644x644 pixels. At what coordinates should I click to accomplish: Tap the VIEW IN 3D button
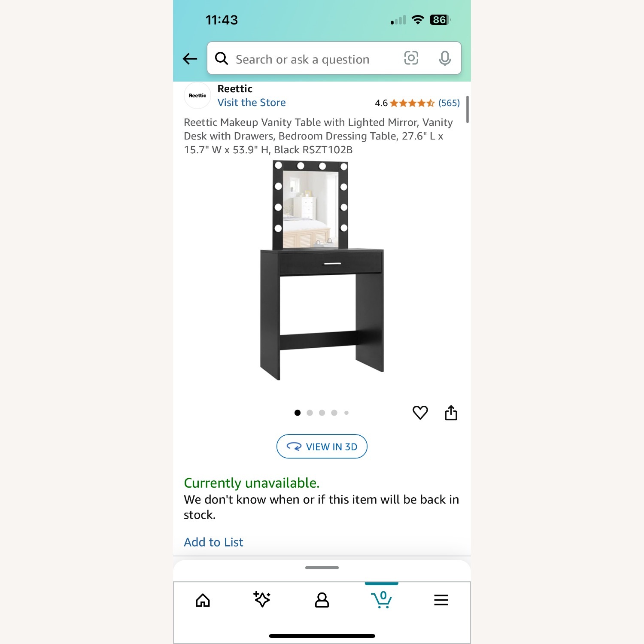pyautogui.click(x=322, y=447)
